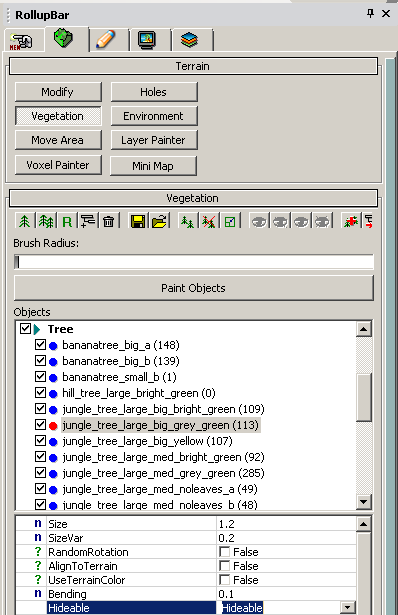Open the Layers stack tab
The height and width of the screenshot is (615, 398).
click(x=190, y=40)
